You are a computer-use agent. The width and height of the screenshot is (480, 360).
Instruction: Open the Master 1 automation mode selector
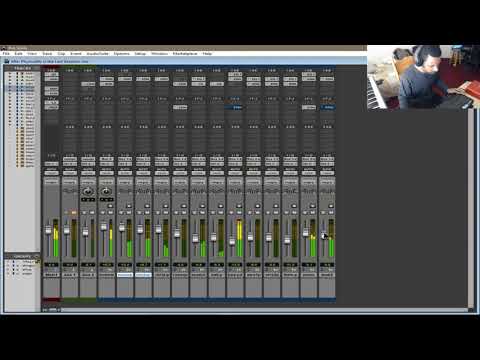pyautogui.click(x=51, y=173)
